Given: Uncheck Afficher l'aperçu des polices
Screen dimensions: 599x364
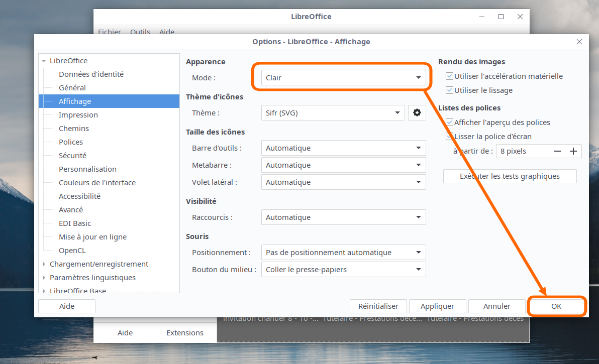Looking at the screenshot, I should 449,123.
